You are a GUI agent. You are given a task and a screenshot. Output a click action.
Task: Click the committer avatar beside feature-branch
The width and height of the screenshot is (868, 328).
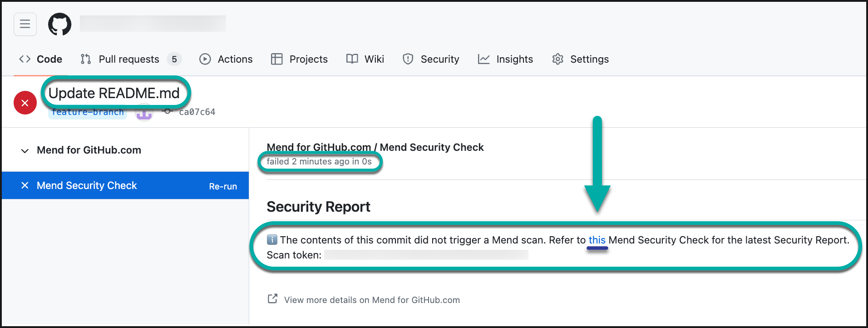[x=144, y=113]
